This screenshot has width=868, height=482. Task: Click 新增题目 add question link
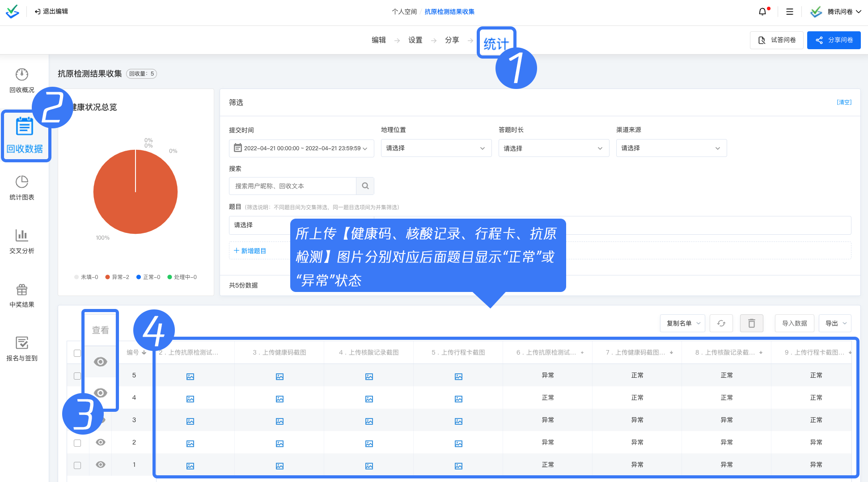[x=250, y=251]
